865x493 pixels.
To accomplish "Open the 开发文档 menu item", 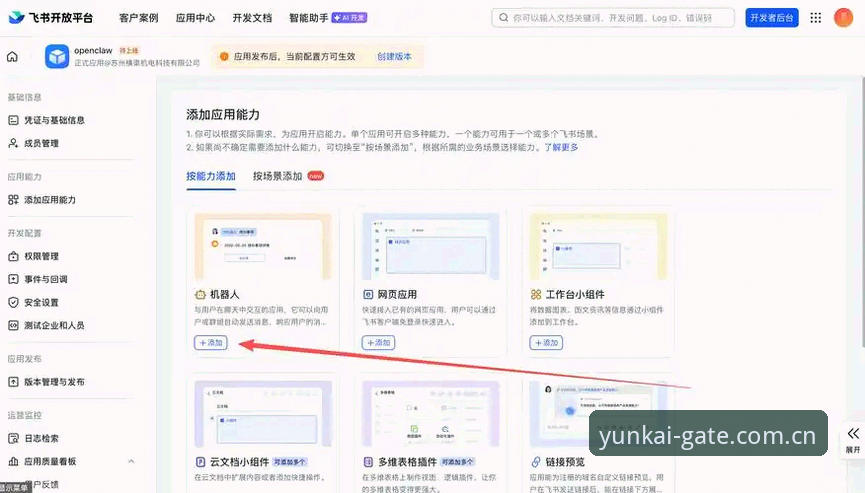I will (252, 18).
